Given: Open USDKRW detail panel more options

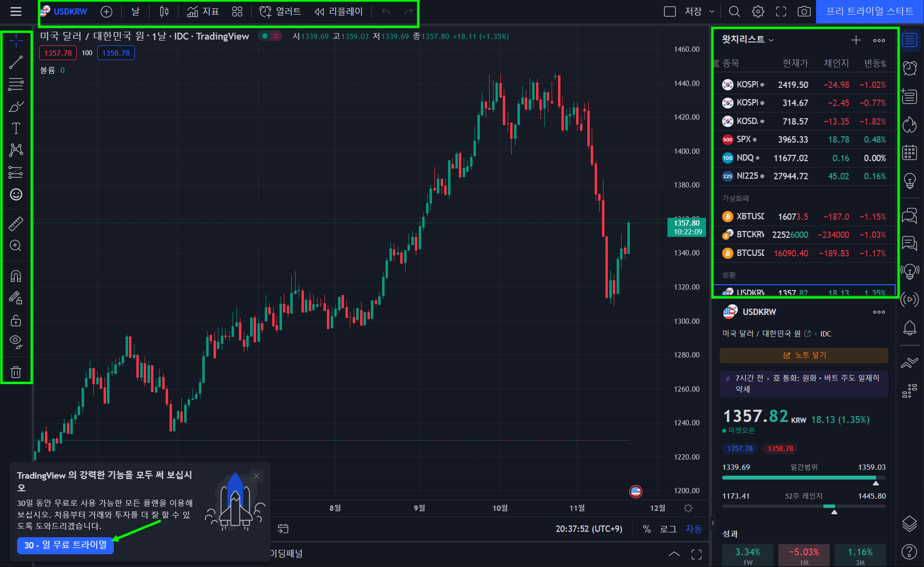Looking at the screenshot, I should (879, 312).
